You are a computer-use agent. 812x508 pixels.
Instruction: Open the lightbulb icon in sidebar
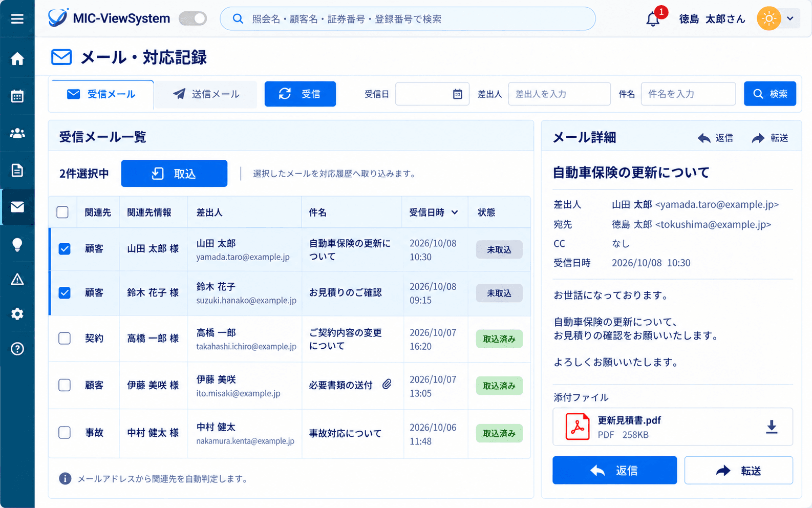pos(17,245)
